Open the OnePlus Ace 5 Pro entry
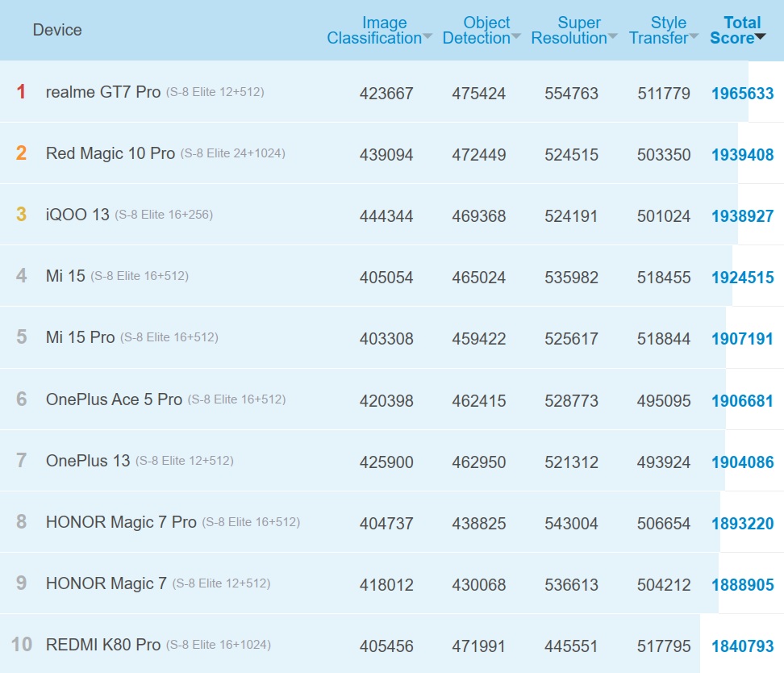The height and width of the screenshot is (673, 784). point(114,399)
